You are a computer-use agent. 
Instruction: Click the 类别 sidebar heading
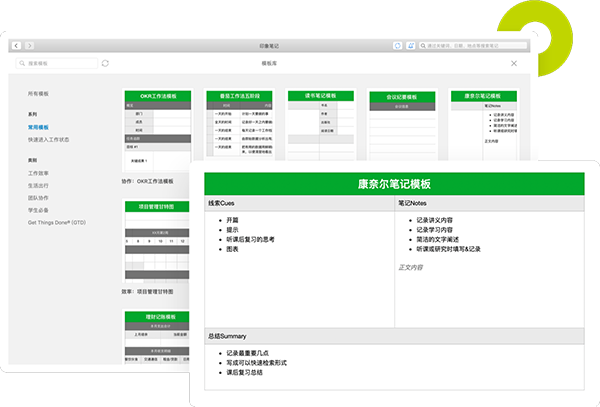(33, 160)
